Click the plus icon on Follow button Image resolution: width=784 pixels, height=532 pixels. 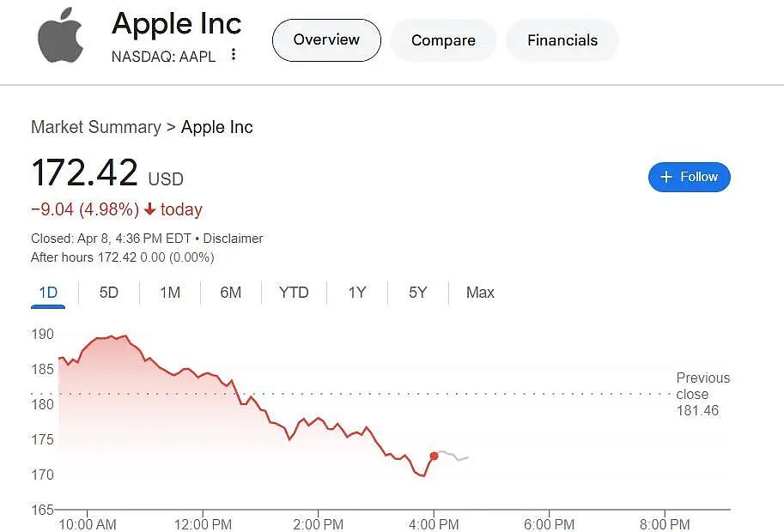(x=666, y=177)
